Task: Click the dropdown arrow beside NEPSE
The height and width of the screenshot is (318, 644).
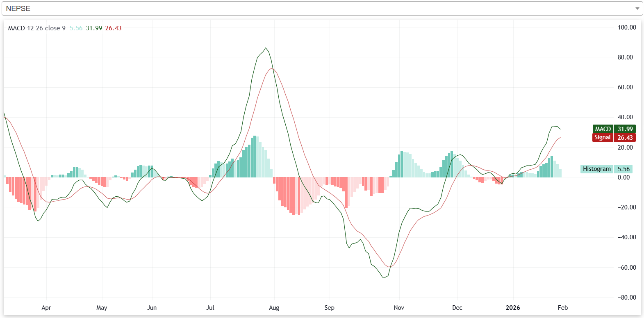Action: 637,9
